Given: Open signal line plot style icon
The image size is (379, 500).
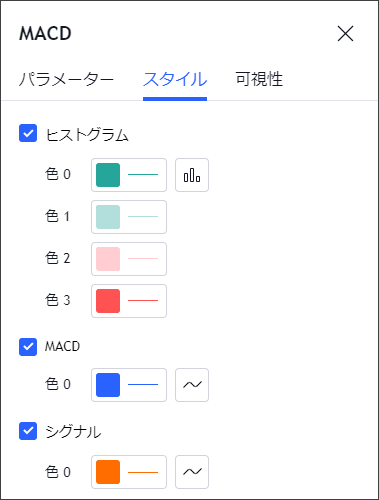Looking at the screenshot, I should click(x=192, y=472).
